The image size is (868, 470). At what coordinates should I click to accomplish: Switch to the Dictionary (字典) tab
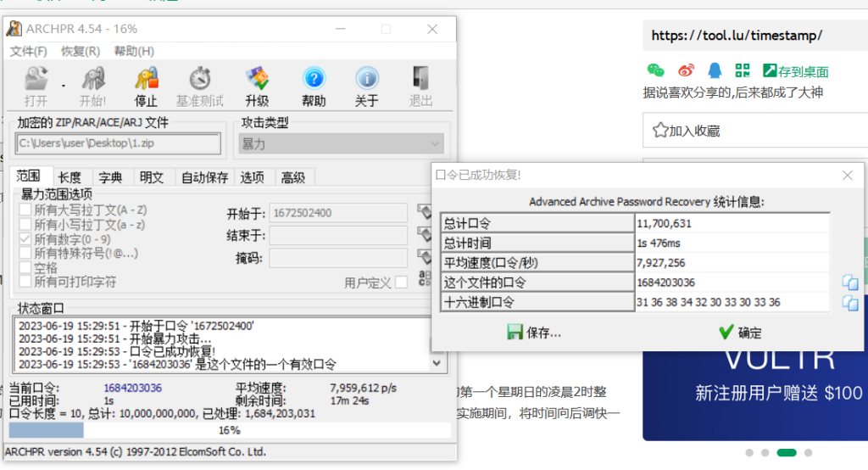click(110, 177)
